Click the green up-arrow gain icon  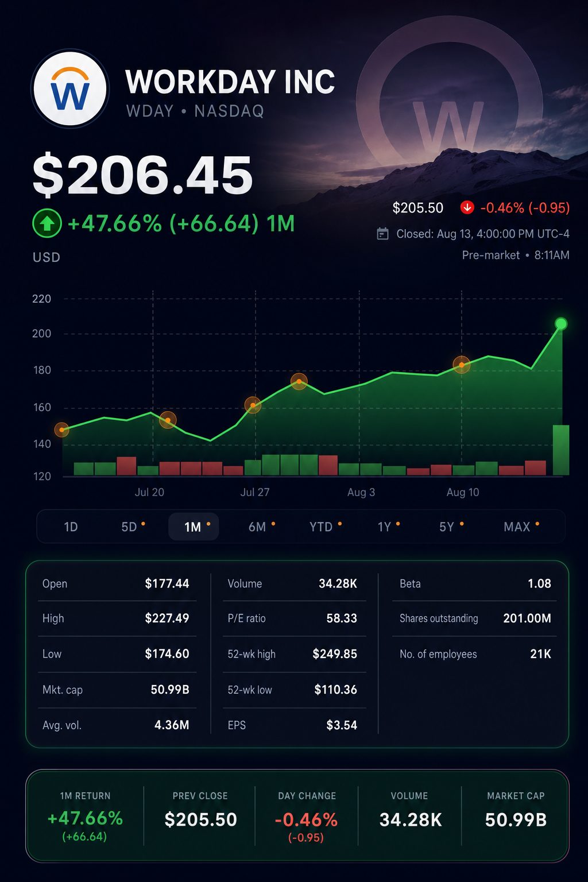tap(47, 224)
